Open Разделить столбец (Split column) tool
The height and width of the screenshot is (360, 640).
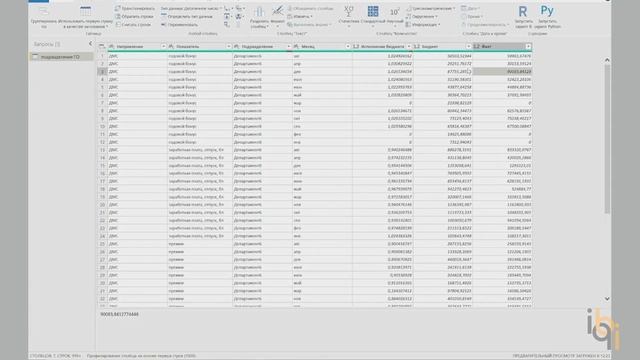[259, 17]
